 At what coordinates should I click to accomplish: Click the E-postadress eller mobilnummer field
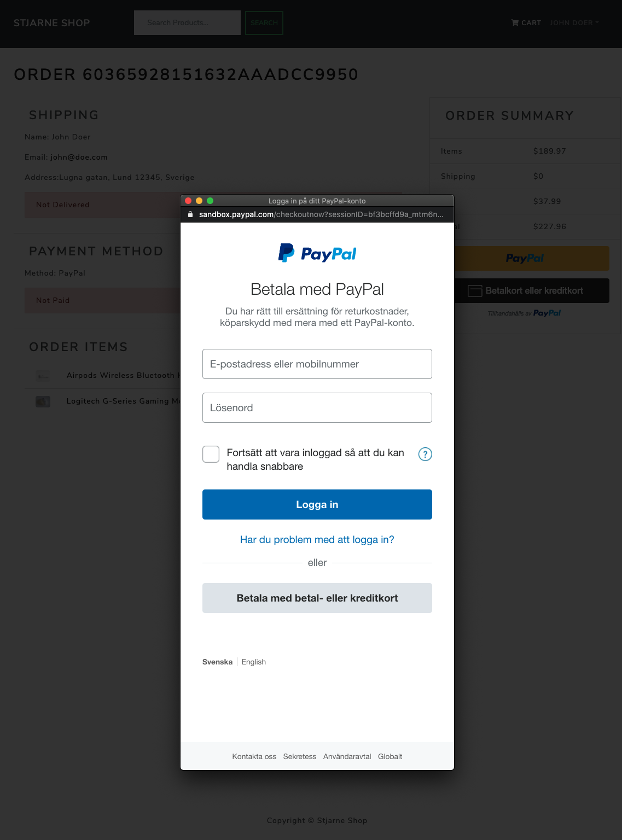317,364
